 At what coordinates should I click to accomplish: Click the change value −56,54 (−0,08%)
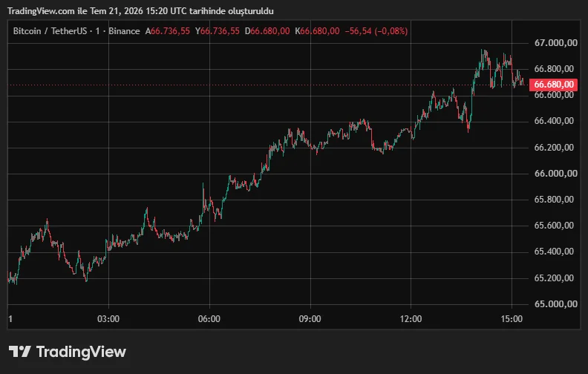(376, 31)
